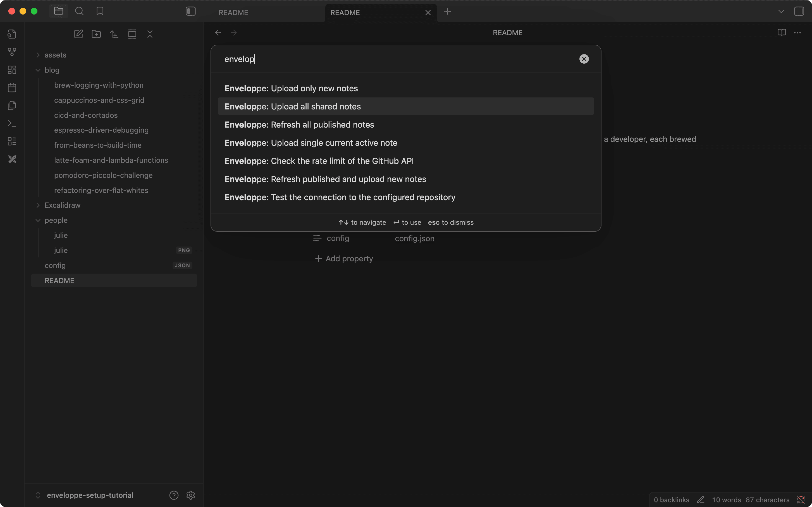Screen dimensions: 812x507
Task: Open settings gear in sidebar footer
Action: coord(191,495)
